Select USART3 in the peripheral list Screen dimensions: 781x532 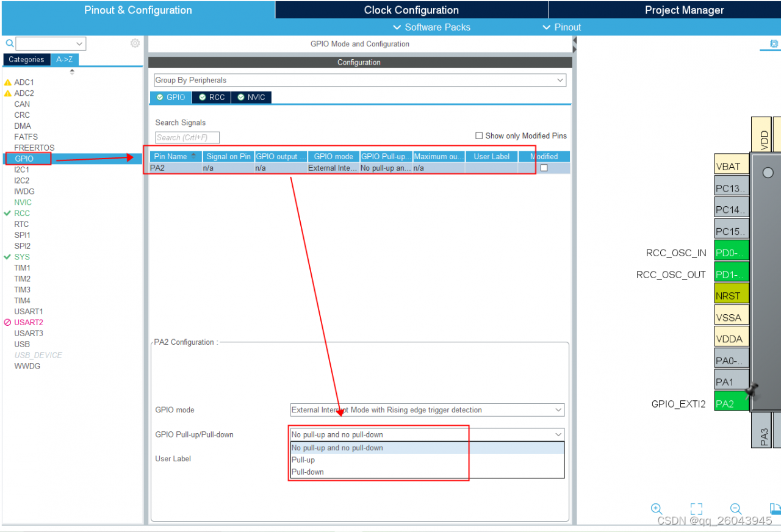coord(29,333)
